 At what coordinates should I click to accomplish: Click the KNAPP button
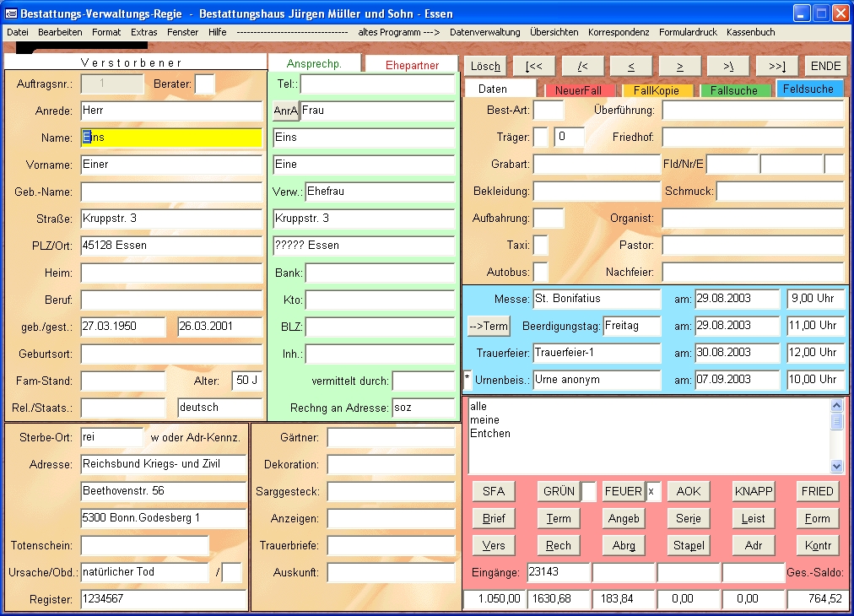pyautogui.click(x=754, y=491)
